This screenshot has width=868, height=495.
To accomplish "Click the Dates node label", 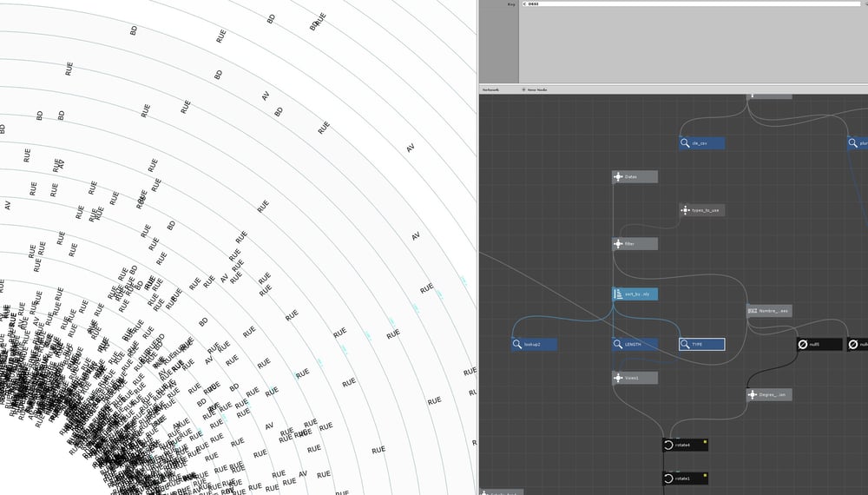I will pyautogui.click(x=630, y=177).
